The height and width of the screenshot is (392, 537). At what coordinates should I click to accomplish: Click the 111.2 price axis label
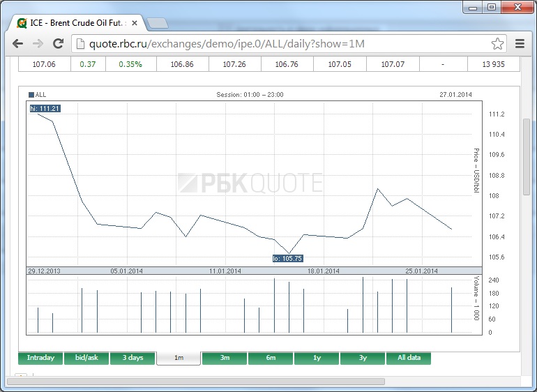coord(497,114)
